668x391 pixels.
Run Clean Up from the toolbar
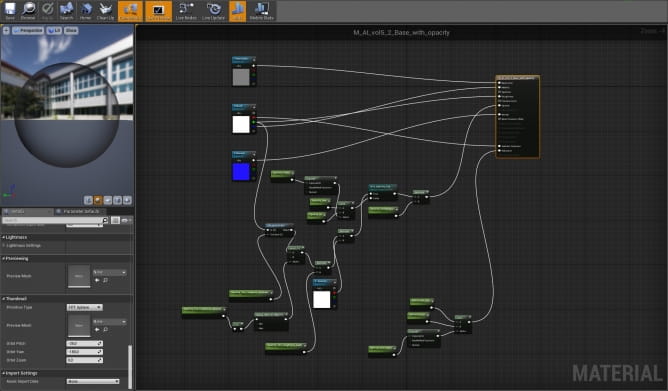(105, 11)
